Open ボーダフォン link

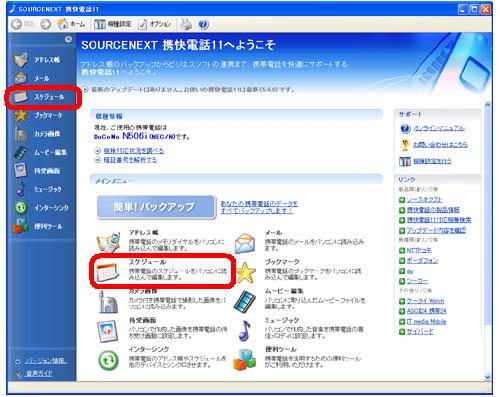coord(422,260)
